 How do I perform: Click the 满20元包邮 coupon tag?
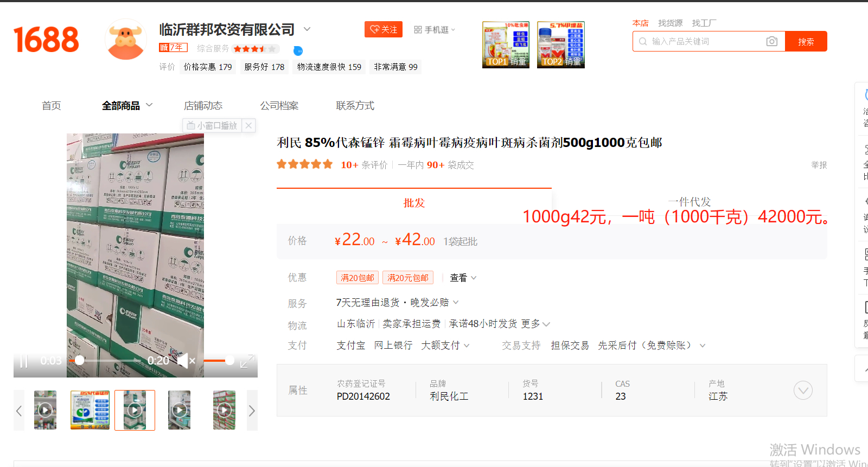408,278
